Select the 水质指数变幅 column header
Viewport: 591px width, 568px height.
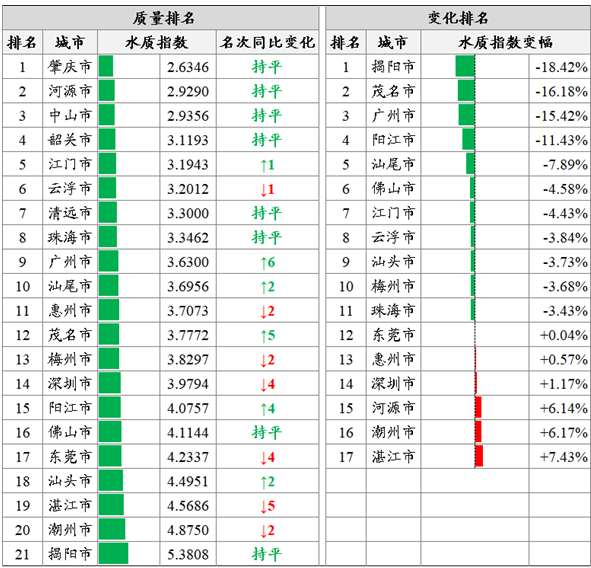[505, 42]
